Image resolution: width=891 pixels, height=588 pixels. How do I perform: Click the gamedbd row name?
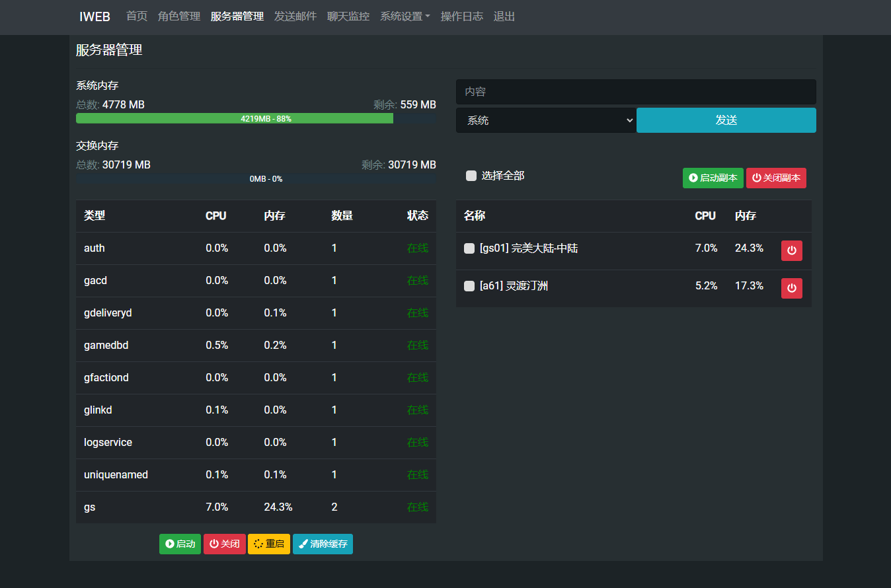(x=106, y=346)
